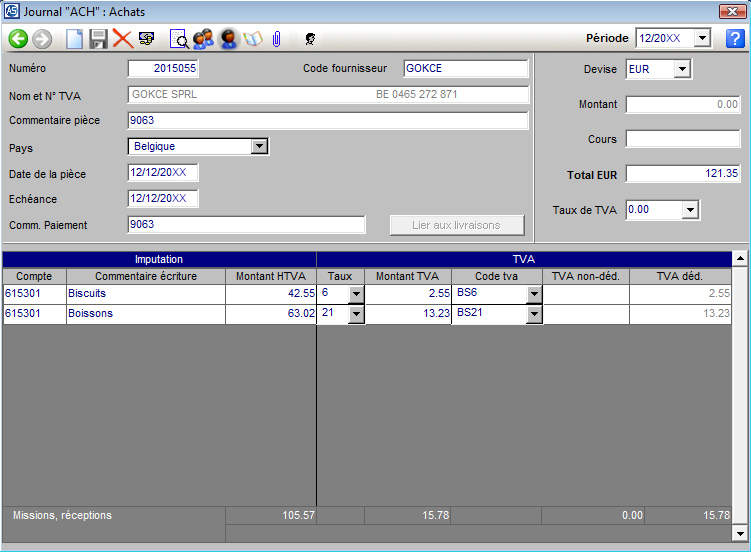Click the paperclip attachment icon
The image size is (751, 552).
276,39
